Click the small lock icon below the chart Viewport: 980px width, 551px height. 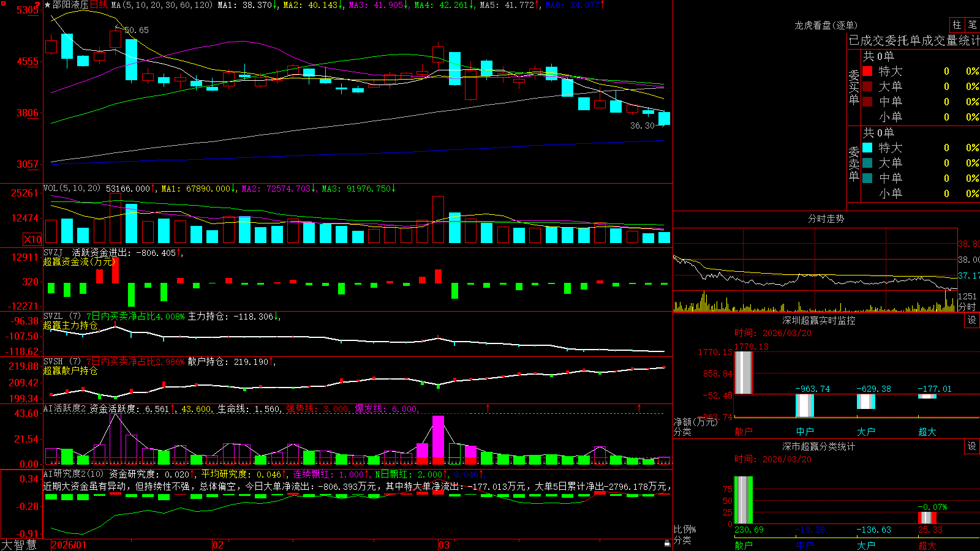point(668,544)
